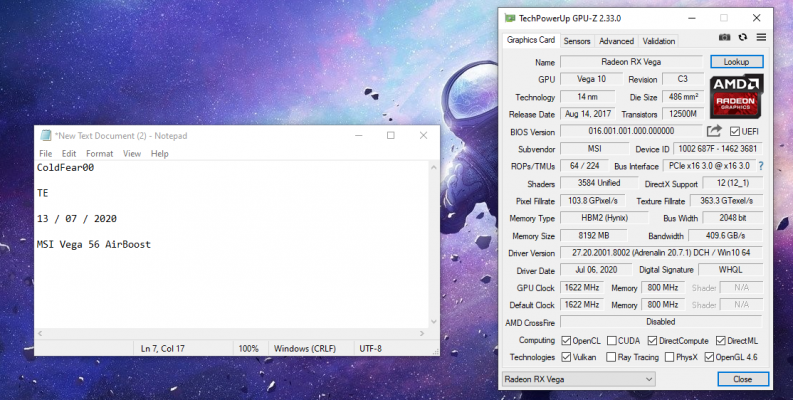793x400 pixels.
Task: Click the Digital Signature WHQL field
Action: click(730, 270)
